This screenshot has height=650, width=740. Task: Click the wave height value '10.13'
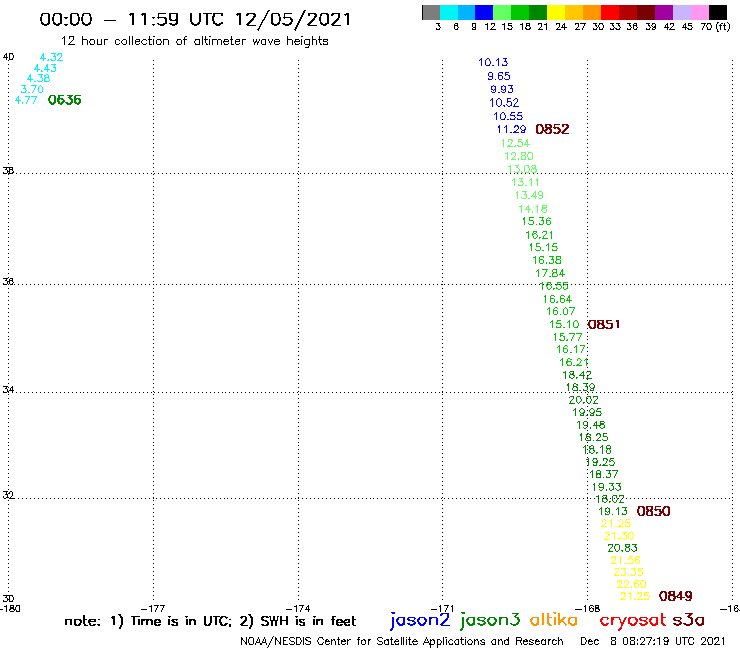[493, 62]
